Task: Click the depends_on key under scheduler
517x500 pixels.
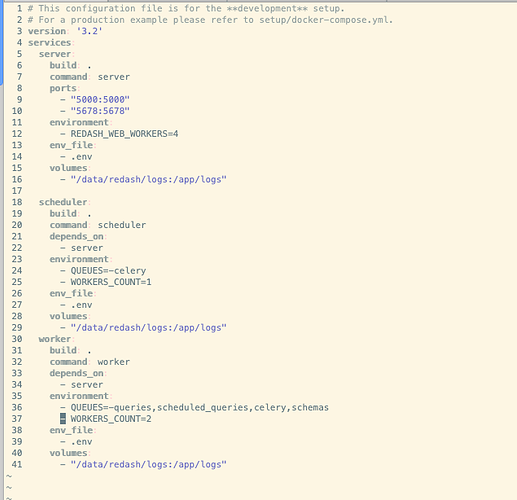Action: (x=76, y=237)
